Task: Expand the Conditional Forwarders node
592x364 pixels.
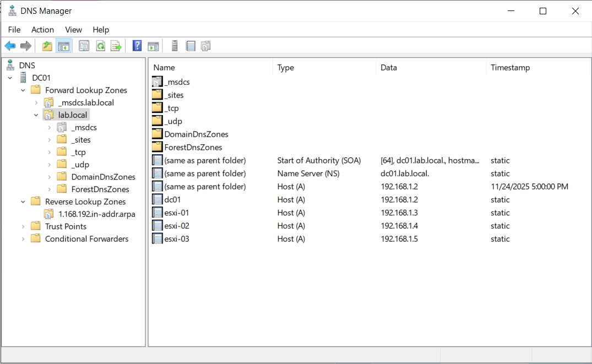Action: click(23, 239)
